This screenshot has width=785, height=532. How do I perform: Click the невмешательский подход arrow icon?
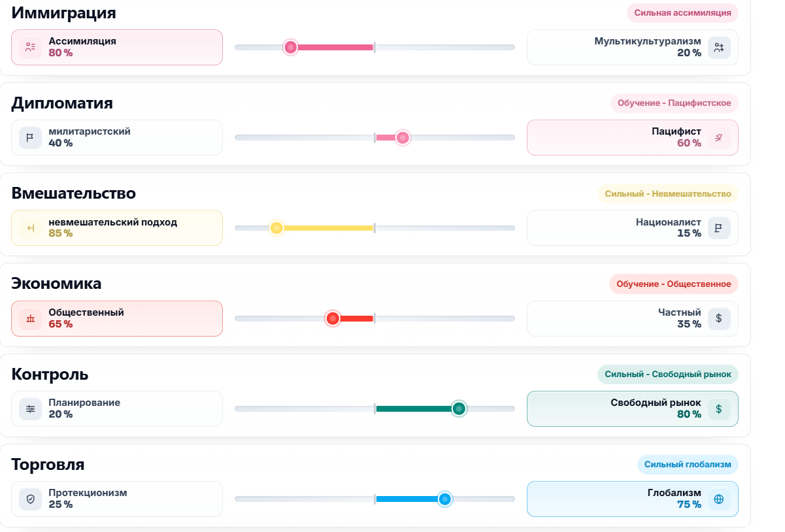(x=30, y=227)
